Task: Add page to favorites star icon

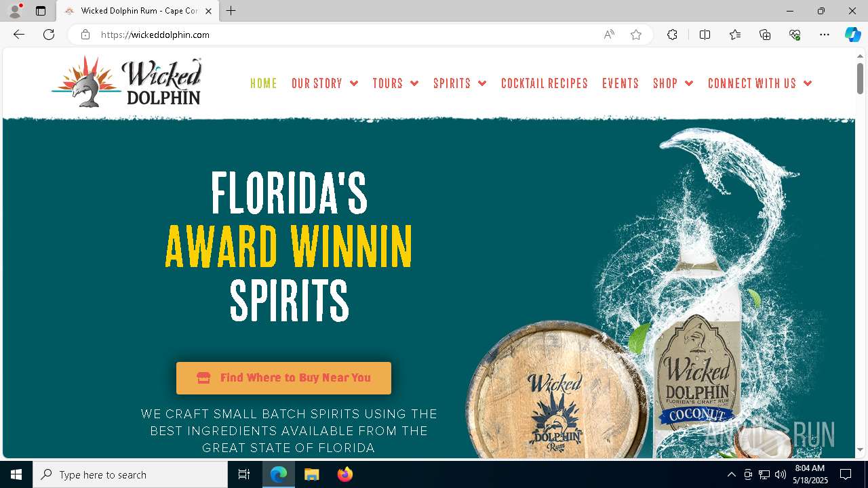Action: click(x=635, y=35)
